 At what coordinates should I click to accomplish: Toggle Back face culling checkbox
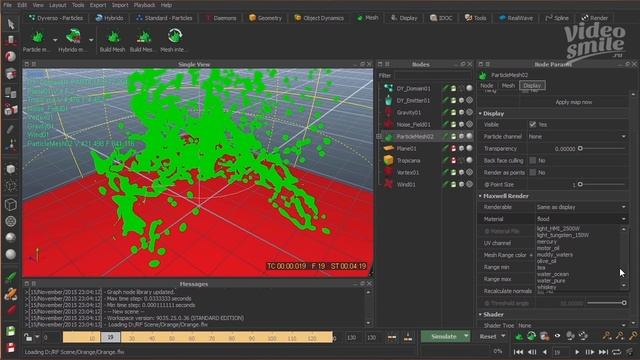(533, 160)
